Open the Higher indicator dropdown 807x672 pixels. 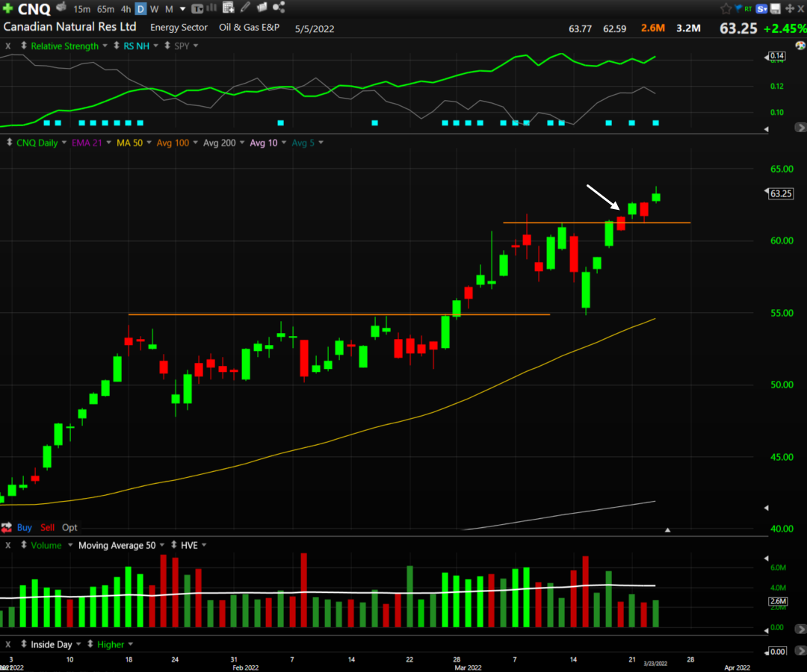(x=131, y=644)
